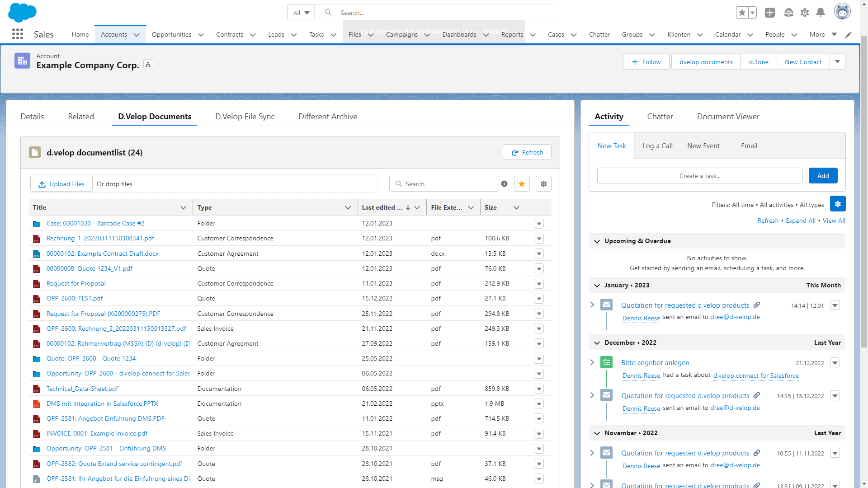Switch to D.Velop File Sync tab
The image size is (868, 488).
pyautogui.click(x=245, y=117)
